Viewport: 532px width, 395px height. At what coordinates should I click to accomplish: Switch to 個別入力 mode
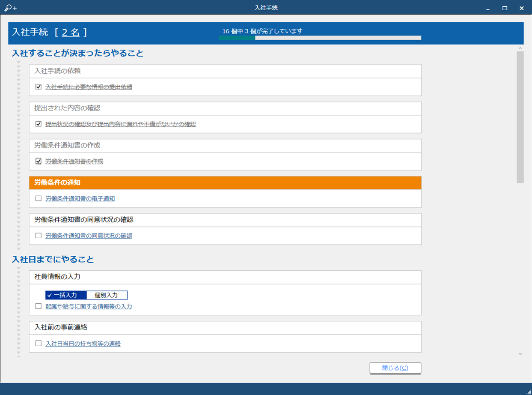coord(107,295)
